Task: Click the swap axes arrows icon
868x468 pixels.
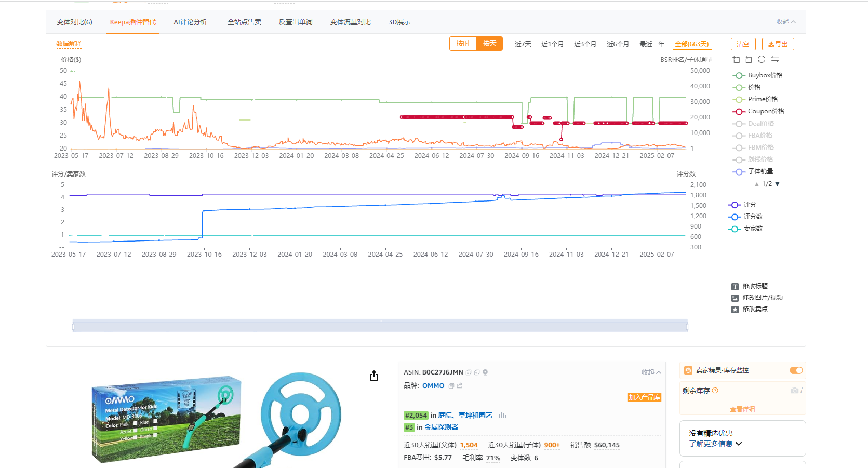Action: pos(775,60)
